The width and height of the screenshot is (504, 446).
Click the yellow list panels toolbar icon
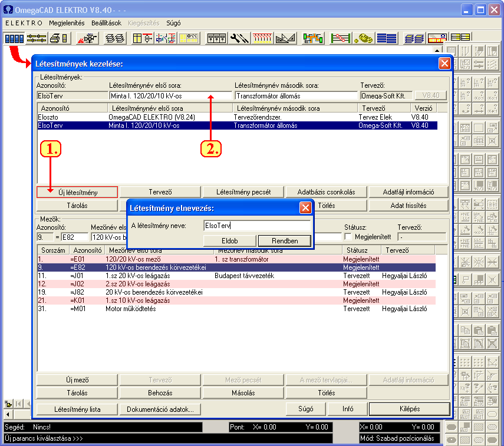coord(460,38)
